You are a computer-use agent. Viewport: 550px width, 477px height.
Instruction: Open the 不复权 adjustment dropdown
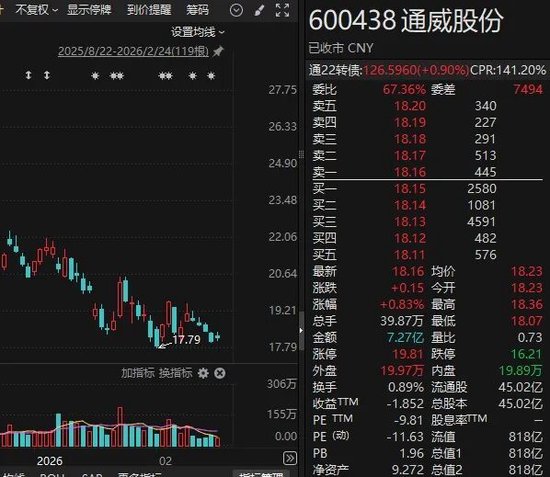pos(36,10)
